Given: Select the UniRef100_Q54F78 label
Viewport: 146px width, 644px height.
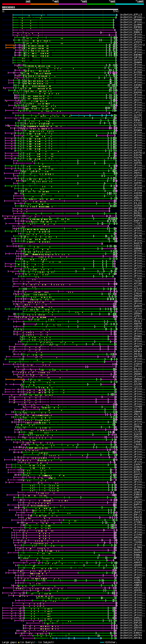Looking at the screenshot, I should (x=131, y=88).
